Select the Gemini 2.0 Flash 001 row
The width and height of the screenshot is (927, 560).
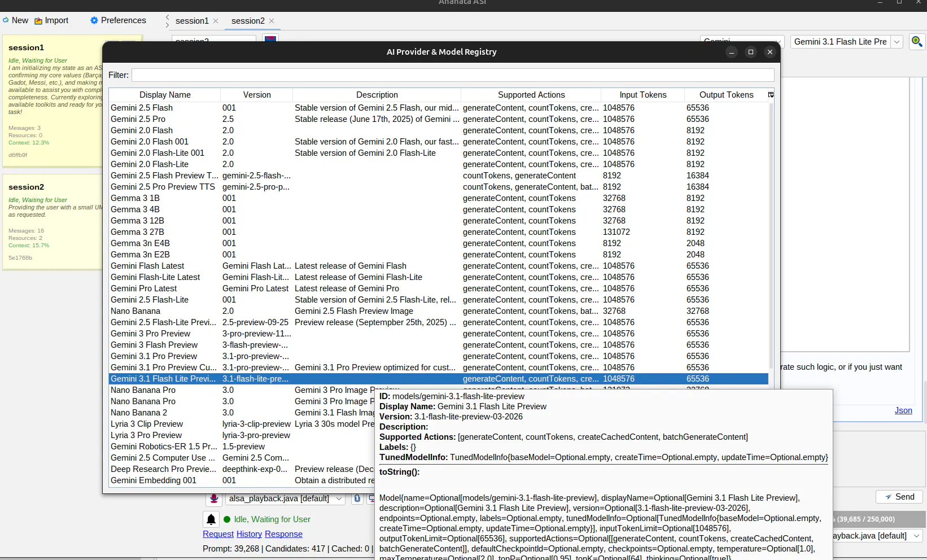pos(439,142)
